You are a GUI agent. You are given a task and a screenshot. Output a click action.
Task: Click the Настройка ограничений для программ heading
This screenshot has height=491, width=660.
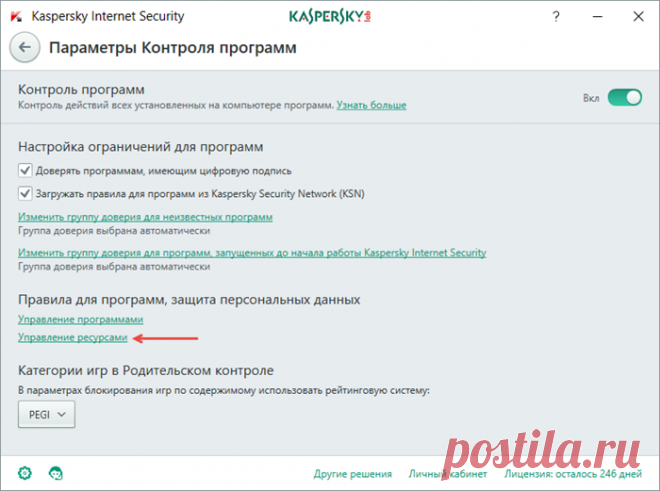(x=141, y=147)
